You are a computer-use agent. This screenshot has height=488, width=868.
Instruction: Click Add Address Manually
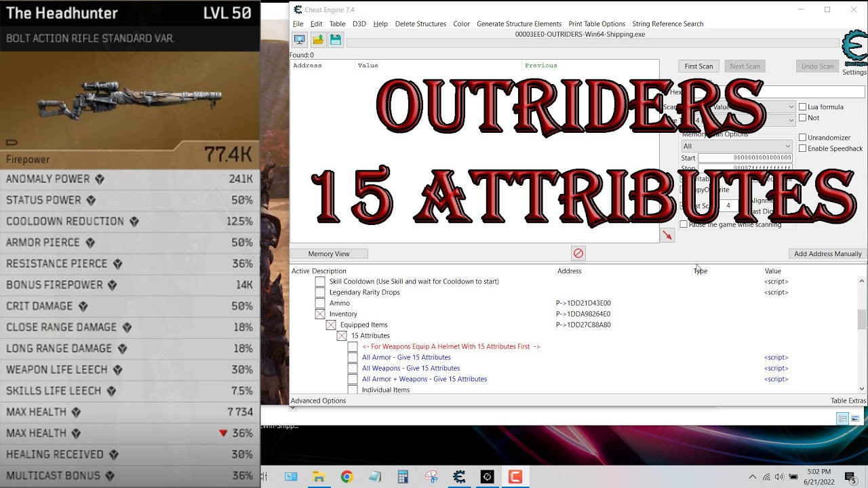(828, 253)
